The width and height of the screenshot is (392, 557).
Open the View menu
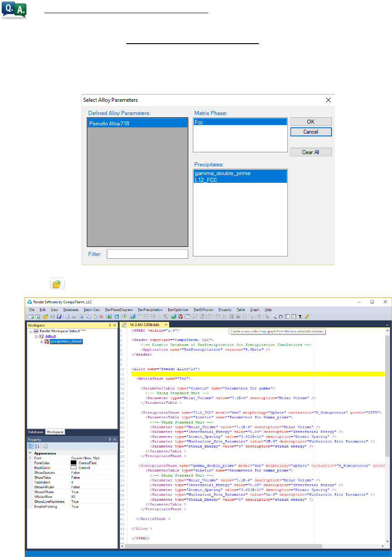pyautogui.click(x=54, y=310)
